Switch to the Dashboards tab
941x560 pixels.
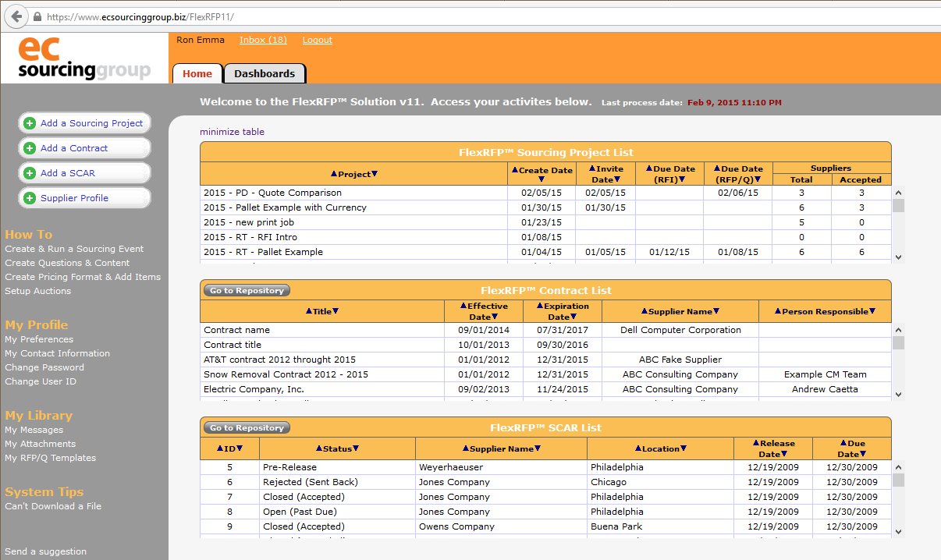coord(265,73)
